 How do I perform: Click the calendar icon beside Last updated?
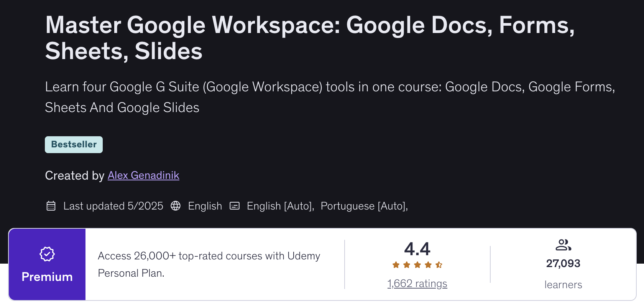tap(51, 206)
